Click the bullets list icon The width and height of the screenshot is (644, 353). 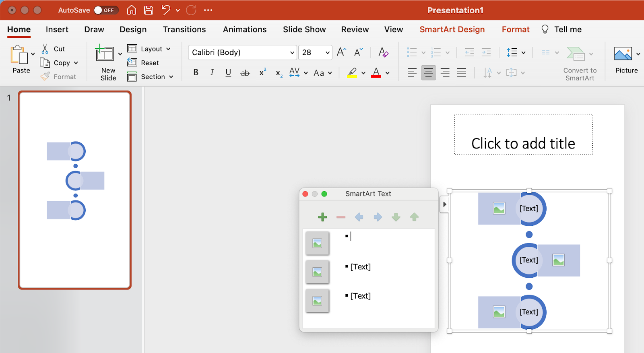pyautogui.click(x=412, y=52)
